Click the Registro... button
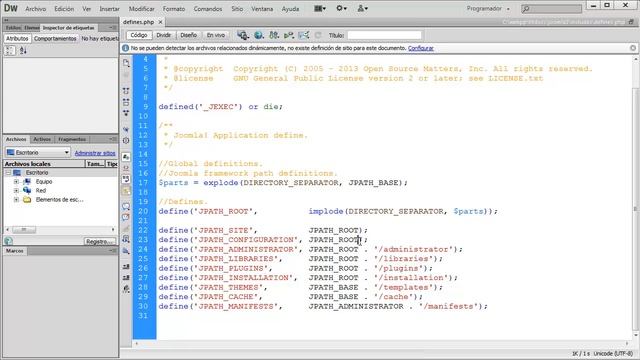Screen dimensions: 640x360 [100, 242]
